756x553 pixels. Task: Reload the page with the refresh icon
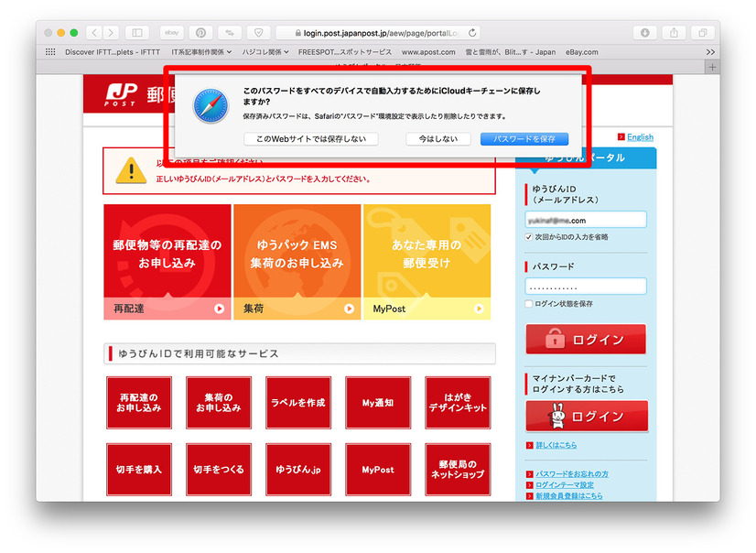tap(472, 33)
